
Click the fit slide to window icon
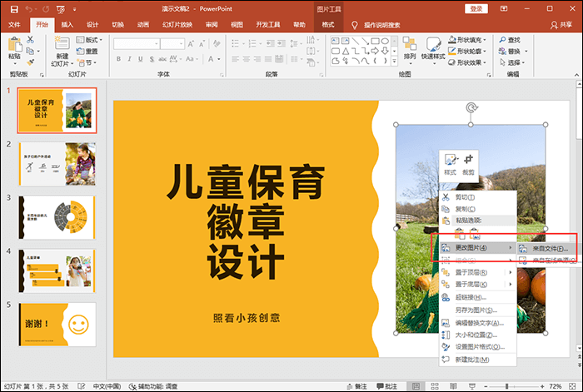573,386
